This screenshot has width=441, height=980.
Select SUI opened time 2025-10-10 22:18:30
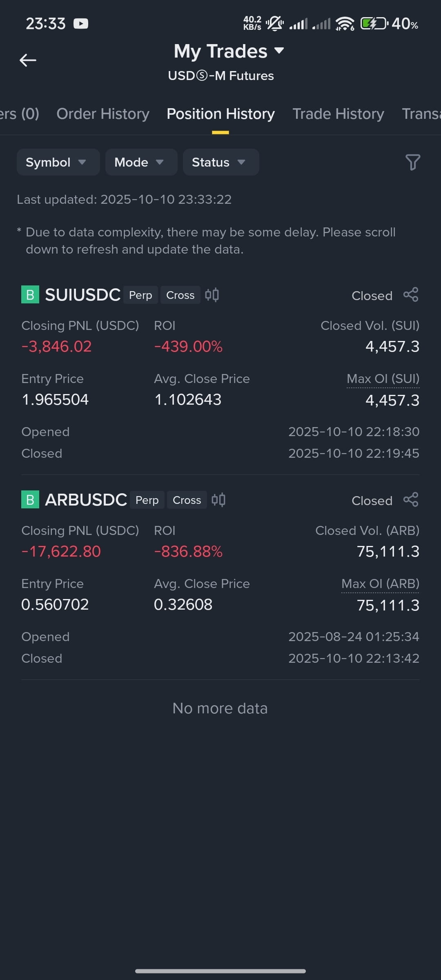pyautogui.click(x=354, y=432)
